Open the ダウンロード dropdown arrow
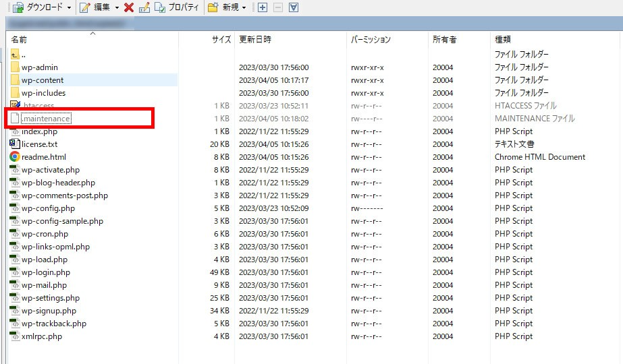 click(x=69, y=7)
